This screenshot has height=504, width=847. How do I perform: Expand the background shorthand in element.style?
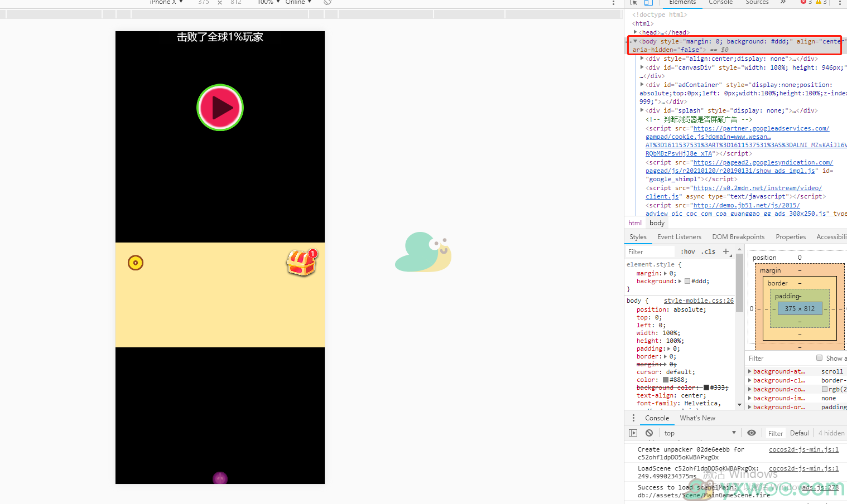[x=680, y=282]
